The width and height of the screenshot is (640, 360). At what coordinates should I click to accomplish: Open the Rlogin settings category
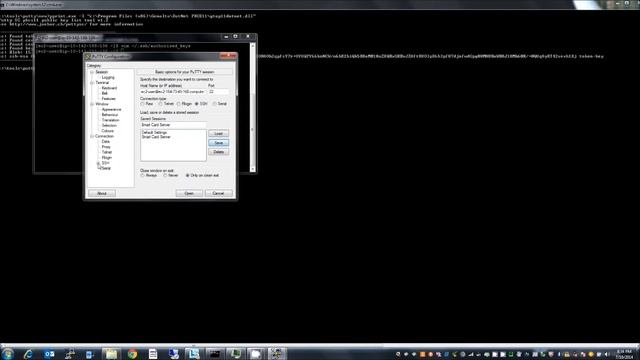tap(107, 158)
